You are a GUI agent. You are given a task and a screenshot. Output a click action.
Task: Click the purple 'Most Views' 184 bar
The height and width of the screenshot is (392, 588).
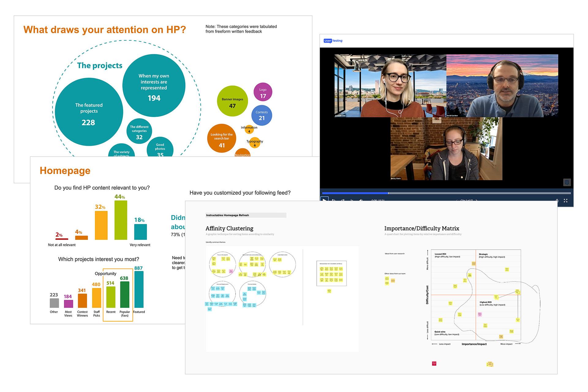[x=68, y=304]
